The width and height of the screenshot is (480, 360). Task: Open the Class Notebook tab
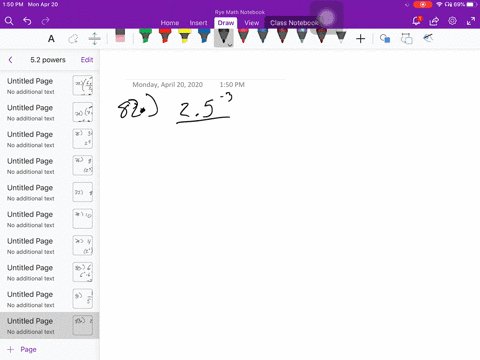pyautogui.click(x=294, y=23)
